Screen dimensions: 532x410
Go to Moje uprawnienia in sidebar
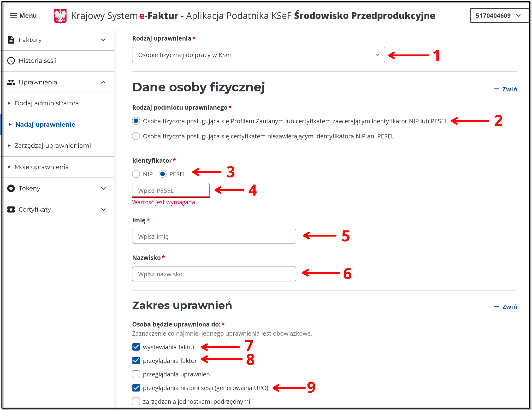tap(41, 167)
